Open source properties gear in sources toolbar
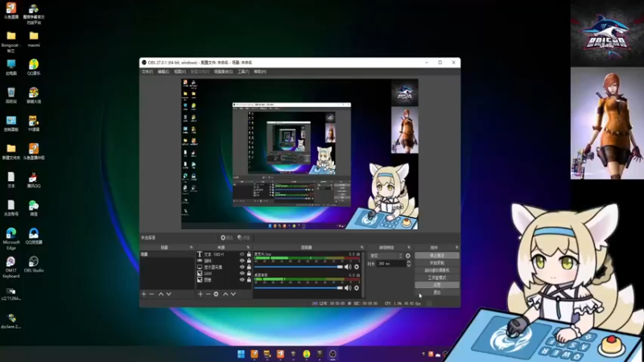This screenshot has height=362, width=644. [216, 294]
